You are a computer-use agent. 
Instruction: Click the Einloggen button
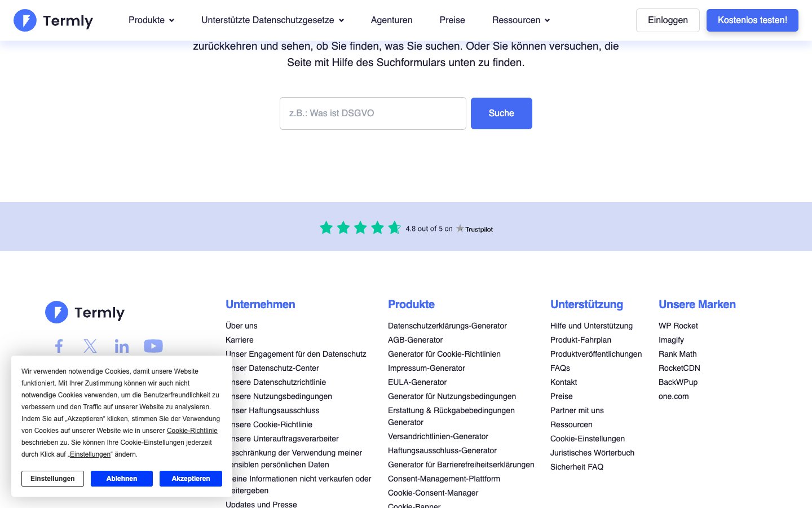click(668, 20)
